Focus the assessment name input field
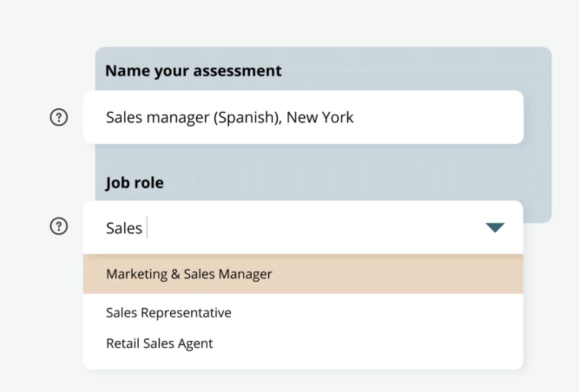Screen dimensions: 579x392 coord(303,117)
